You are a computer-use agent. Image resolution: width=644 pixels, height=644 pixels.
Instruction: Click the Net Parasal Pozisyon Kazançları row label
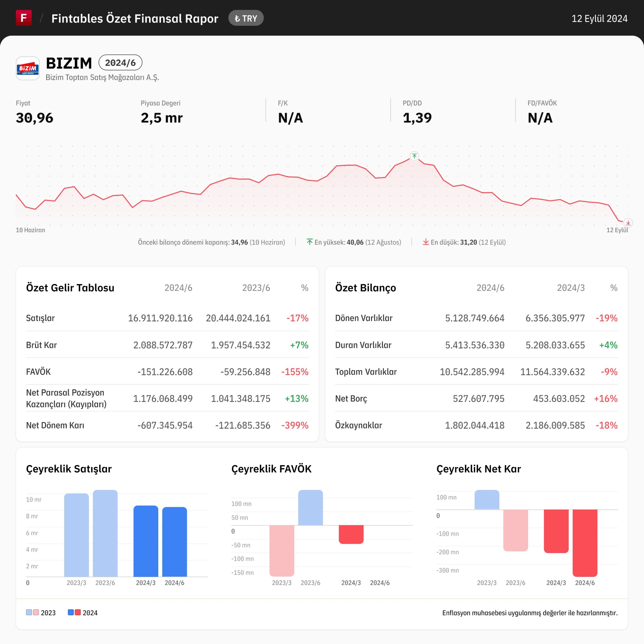click(66, 398)
